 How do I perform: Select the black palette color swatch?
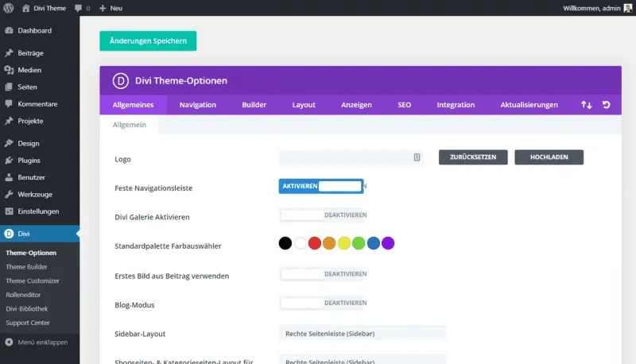(x=285, y=243)
